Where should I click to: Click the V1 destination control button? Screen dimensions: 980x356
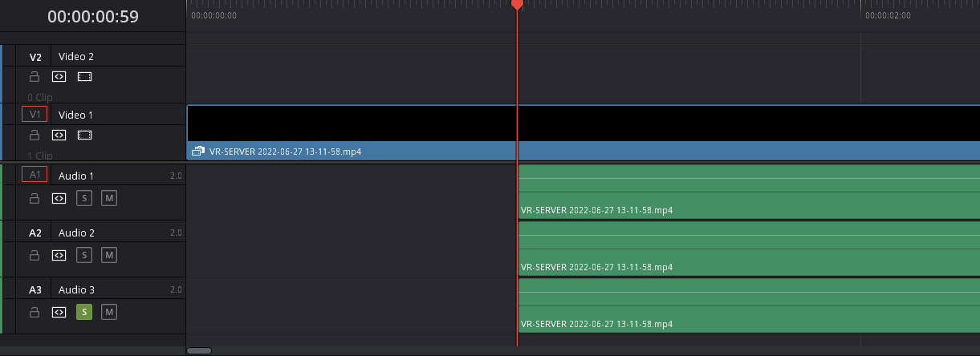(x=35, y=114)
